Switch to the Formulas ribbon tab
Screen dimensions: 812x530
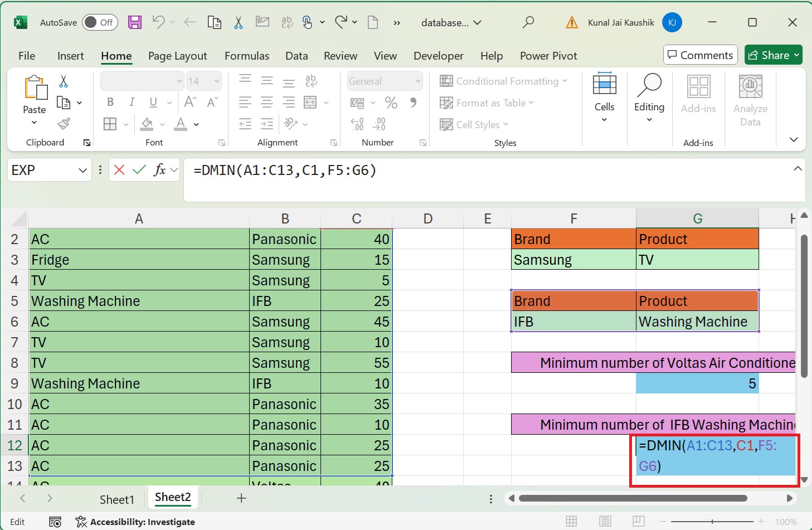[x=247, y=56]
